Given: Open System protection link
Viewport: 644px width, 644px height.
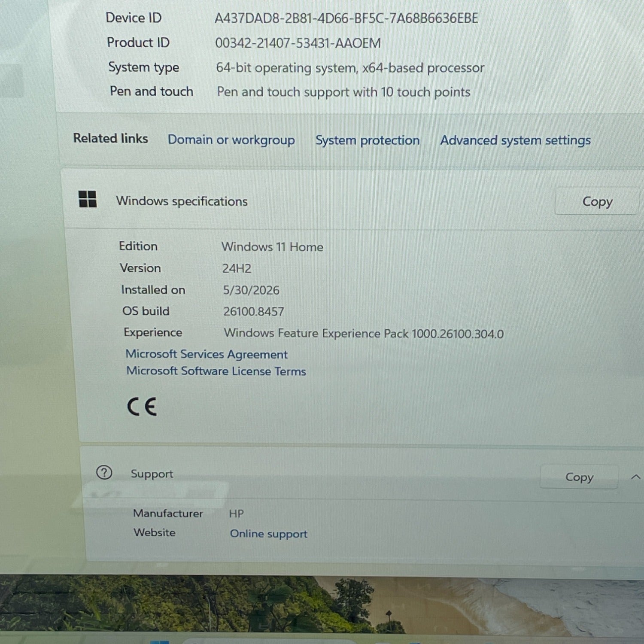Looking at the screenshot, I should (368, 140).
